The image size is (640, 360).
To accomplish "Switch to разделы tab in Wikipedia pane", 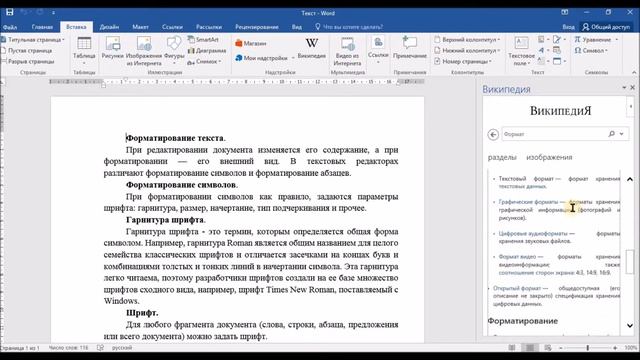I will tap(502, 157).
